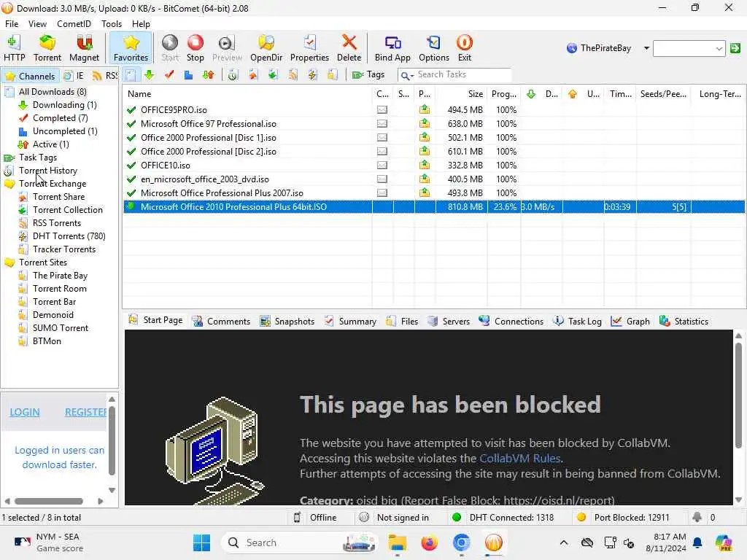Image resolution: width=747 pixels, height=560 pixels.
Task: Click the Port Blocked yellow status icon
Action: [x=581, y=517]
